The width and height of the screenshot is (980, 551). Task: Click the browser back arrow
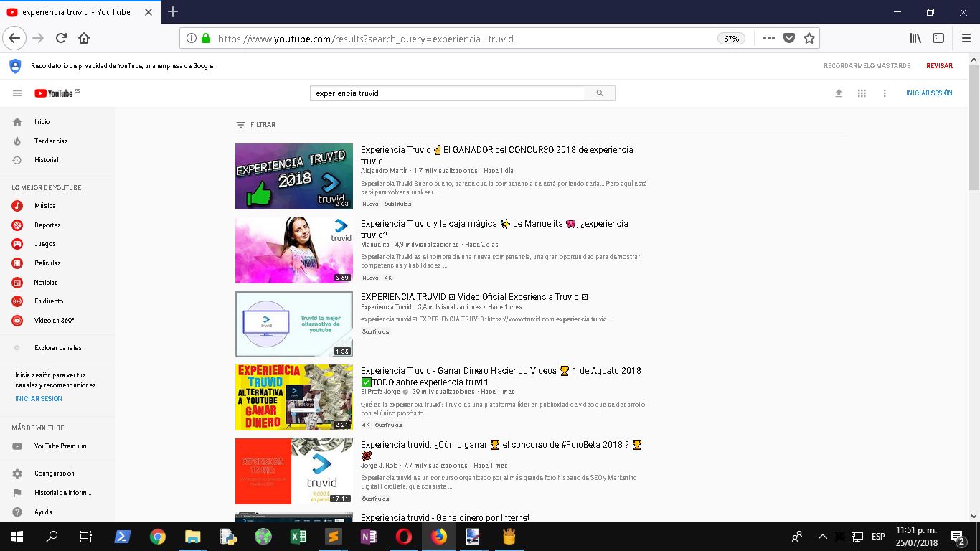tap(14, 38)
